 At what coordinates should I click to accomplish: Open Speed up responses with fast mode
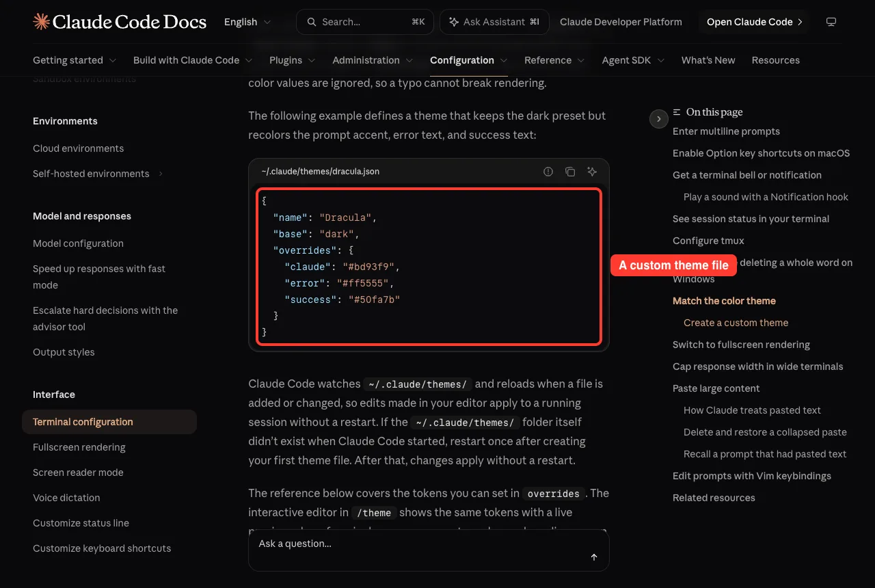pos(99,277)
